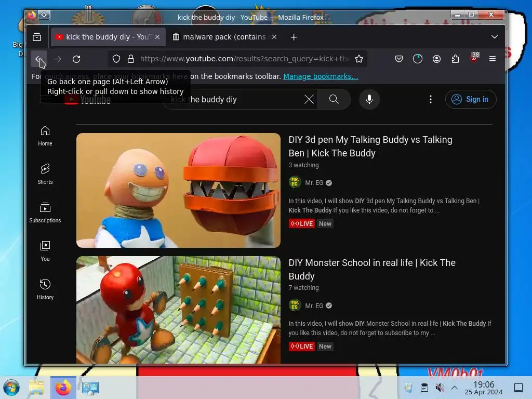Open the tracking protection shield icon
Viewport: 532px width, 399px height.
[116, 59]
